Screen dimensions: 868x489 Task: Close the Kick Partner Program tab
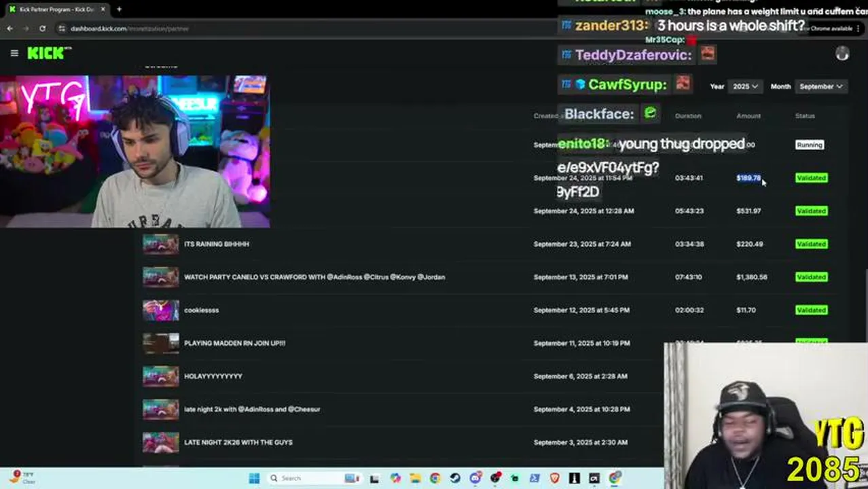coord(103,10)
